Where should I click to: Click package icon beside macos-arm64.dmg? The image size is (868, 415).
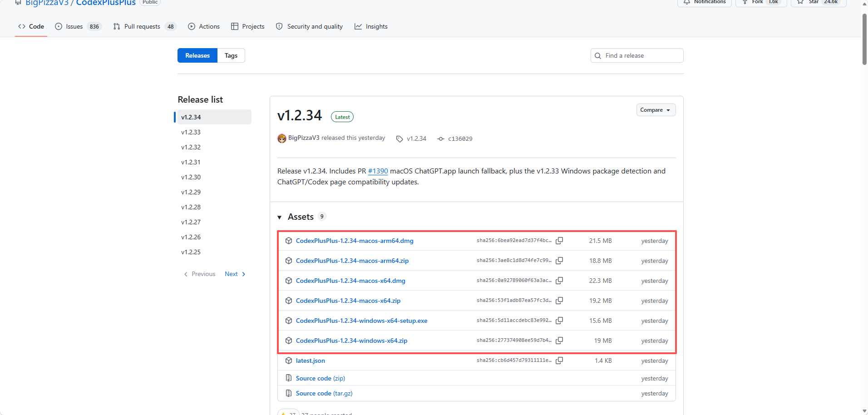tap(289, 241)
